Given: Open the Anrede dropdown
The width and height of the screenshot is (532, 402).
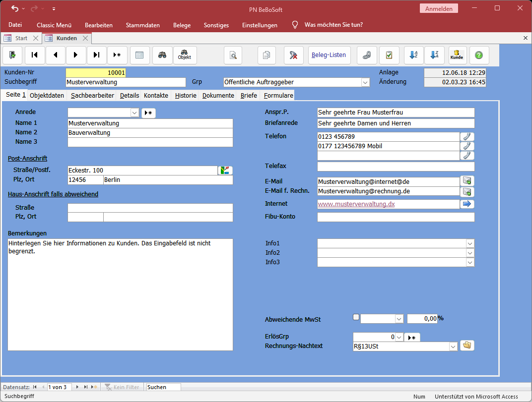Looking at the screenshot, I should 134,113.
